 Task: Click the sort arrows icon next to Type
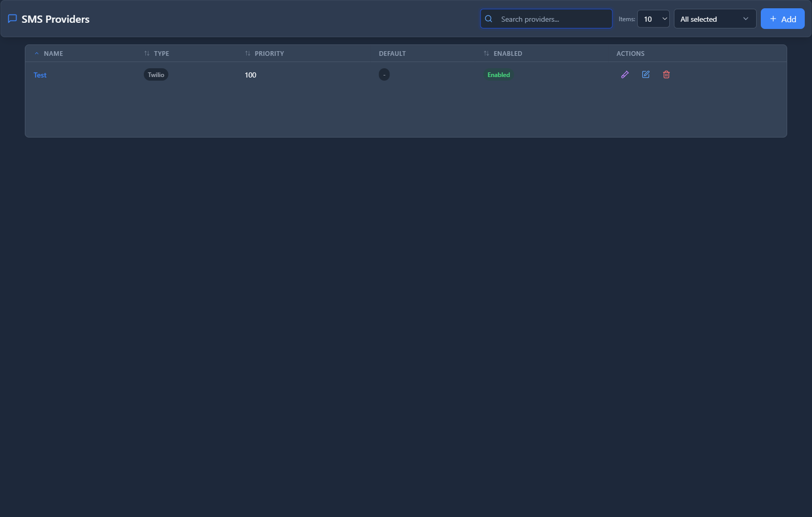pyautogui.click(x=147, y=53)
